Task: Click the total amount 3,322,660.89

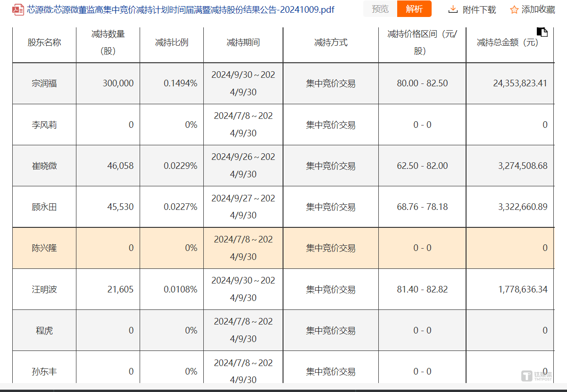Action: (523, 207)
